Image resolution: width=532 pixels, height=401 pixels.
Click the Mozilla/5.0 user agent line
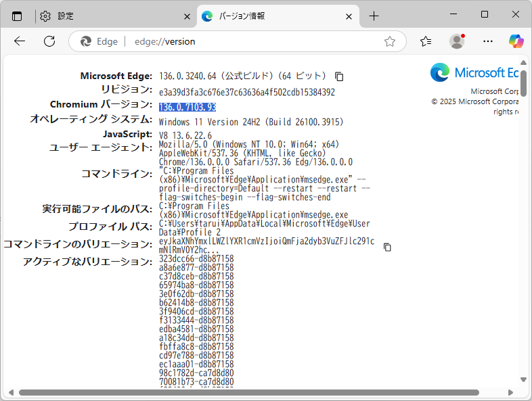point(249,145)
